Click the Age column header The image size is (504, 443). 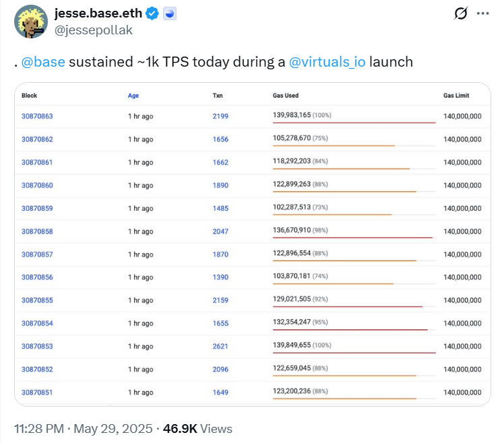coord(133,96)
